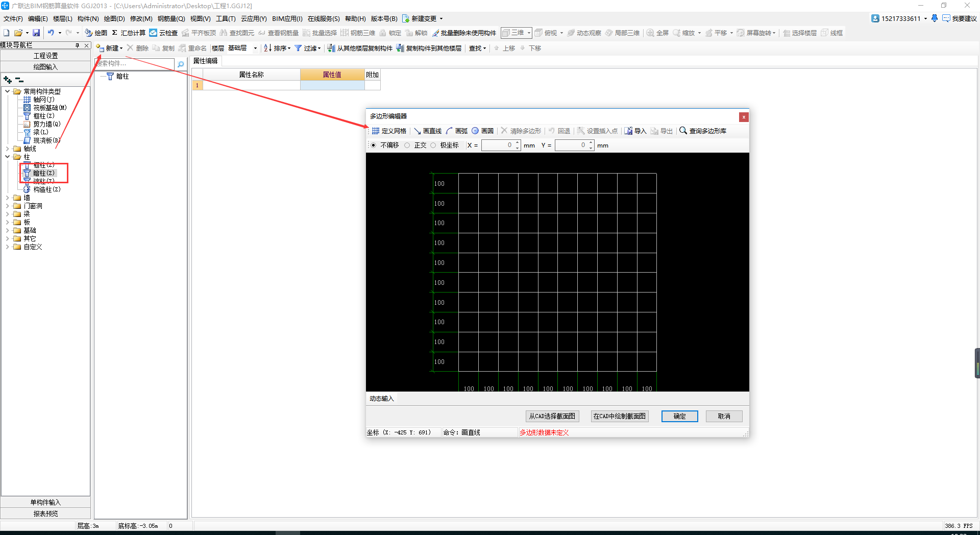
Task: Click the 搜索构件 search box
Action: [135, 64]
